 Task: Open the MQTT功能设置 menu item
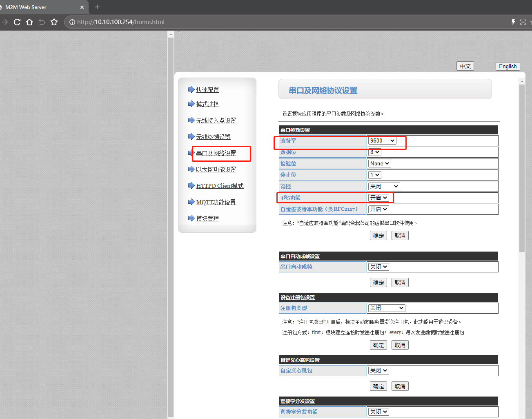[x=216, y=202]
